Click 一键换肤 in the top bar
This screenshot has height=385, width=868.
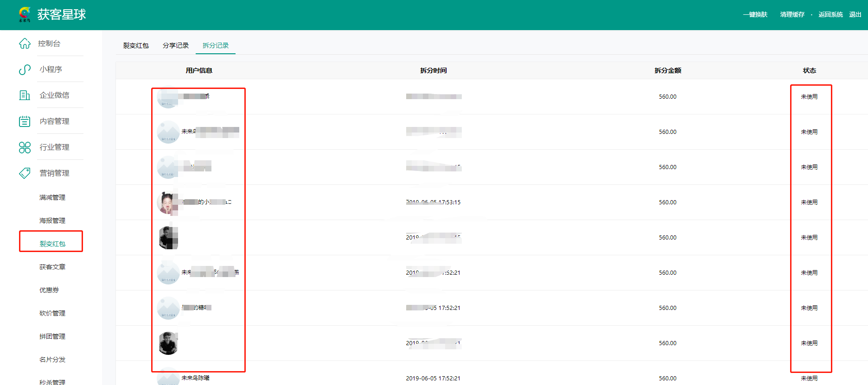click(x=755, y=15)
